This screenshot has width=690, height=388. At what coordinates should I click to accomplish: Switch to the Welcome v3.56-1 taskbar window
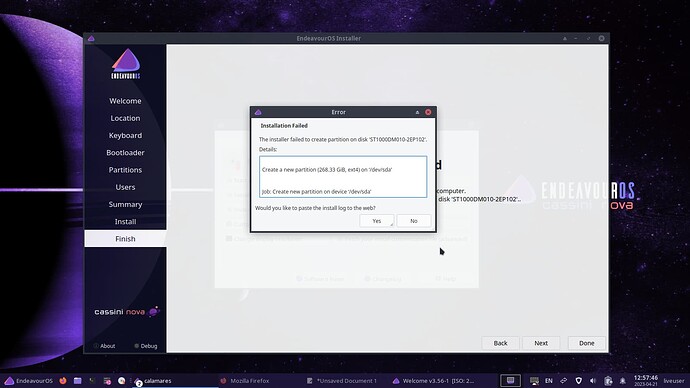433,381
